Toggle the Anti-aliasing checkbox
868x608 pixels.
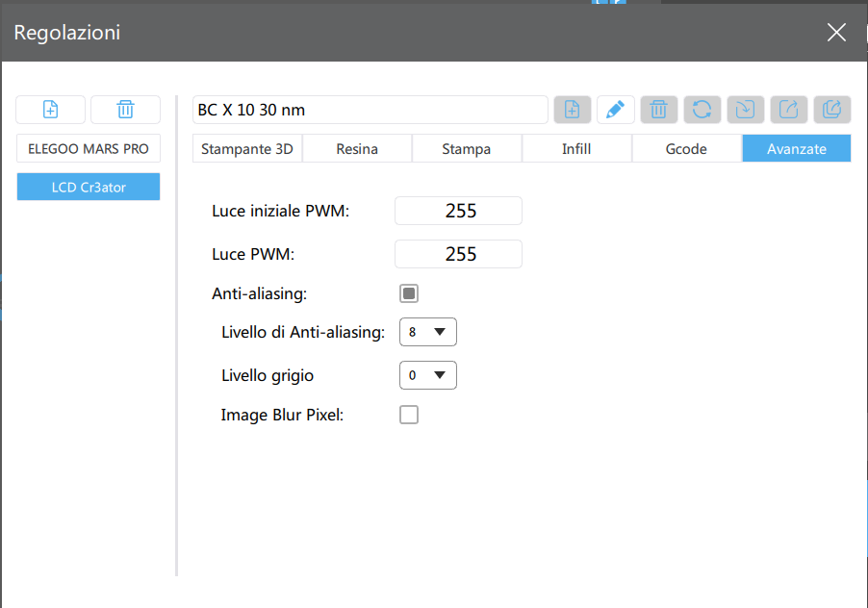click(x=409, y=293)
